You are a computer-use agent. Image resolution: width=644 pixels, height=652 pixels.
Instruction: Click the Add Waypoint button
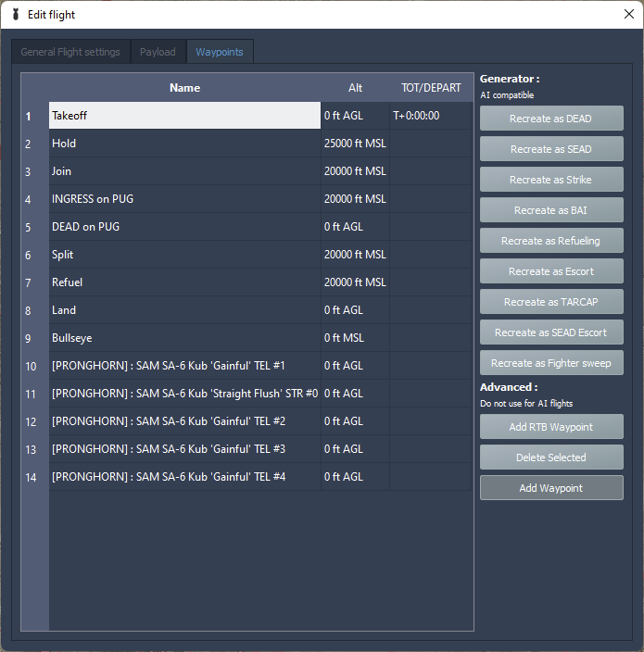click(x=551, y=488)
